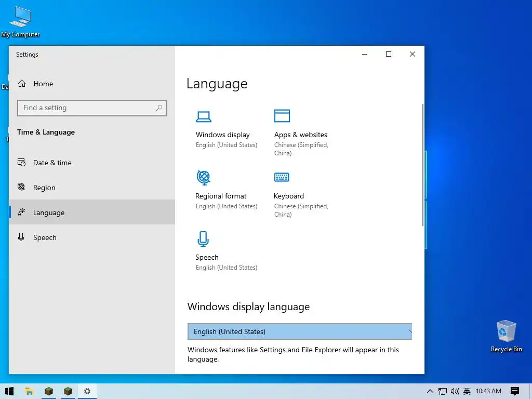The height and width of the screenshot is (399, 532).
Task: Open File Explorer from taskbar
Action: (x=29, y=391)
